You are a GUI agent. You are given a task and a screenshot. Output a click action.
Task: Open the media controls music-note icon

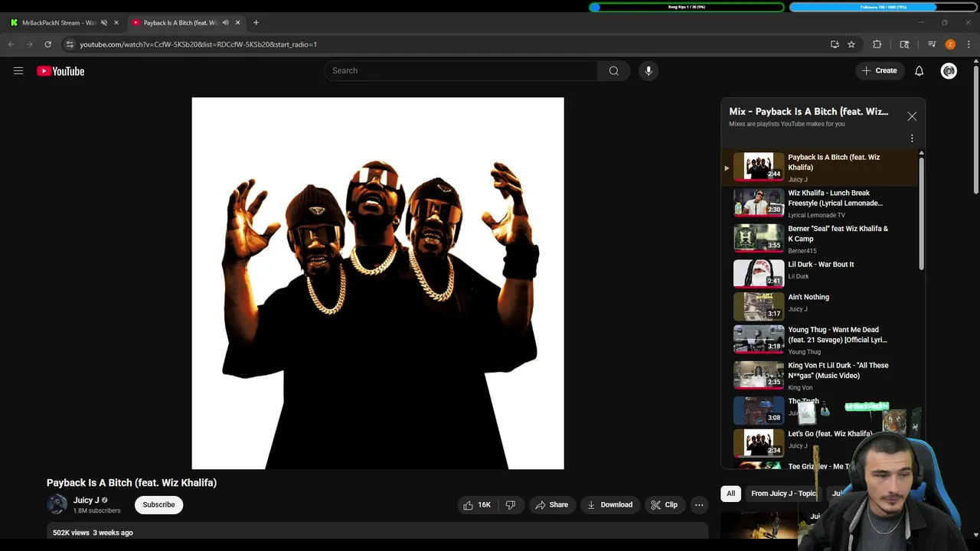tap(932, 44)
